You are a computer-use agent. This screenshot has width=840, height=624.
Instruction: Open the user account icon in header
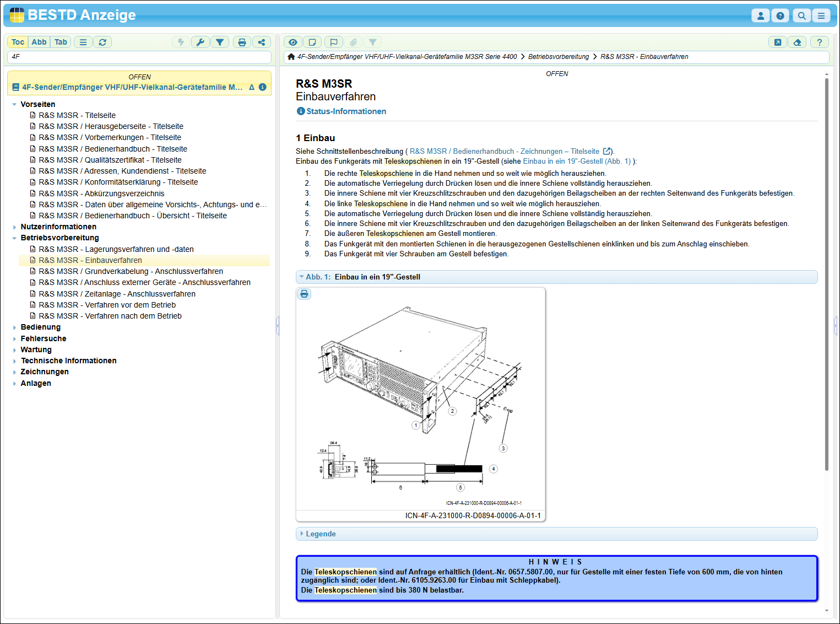(x=760, y=16)
